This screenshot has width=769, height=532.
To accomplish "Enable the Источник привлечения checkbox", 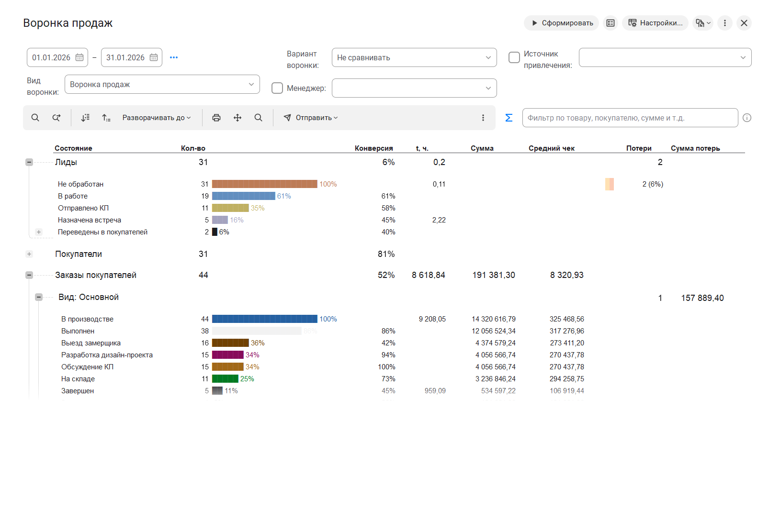I will [x=514, y=57].
